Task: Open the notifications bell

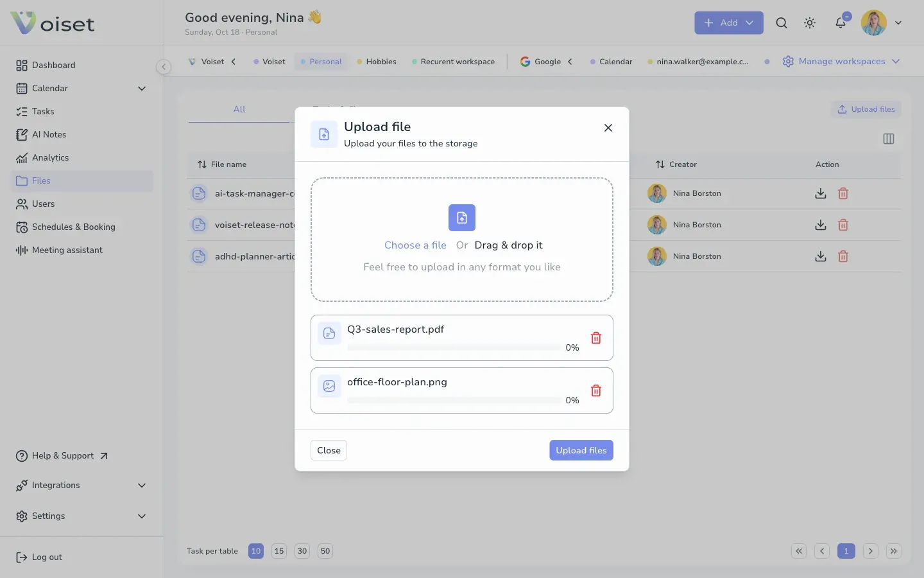Action: (x=841, y=22)
